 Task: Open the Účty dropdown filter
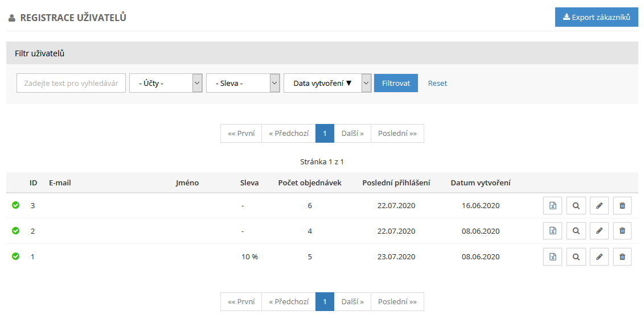pyautogui.click(x=166, y=83)
